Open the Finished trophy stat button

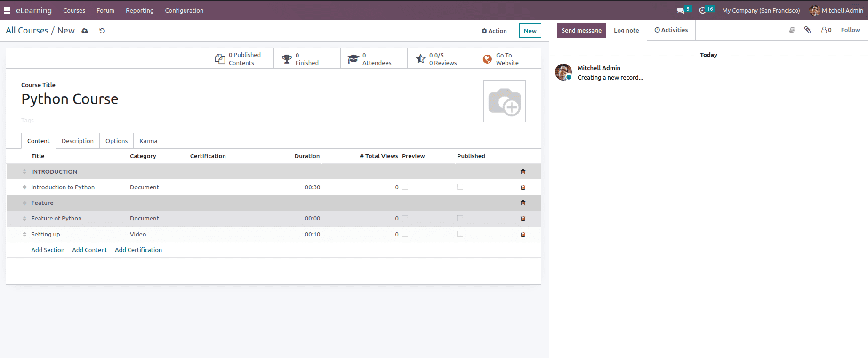(307, 58)
